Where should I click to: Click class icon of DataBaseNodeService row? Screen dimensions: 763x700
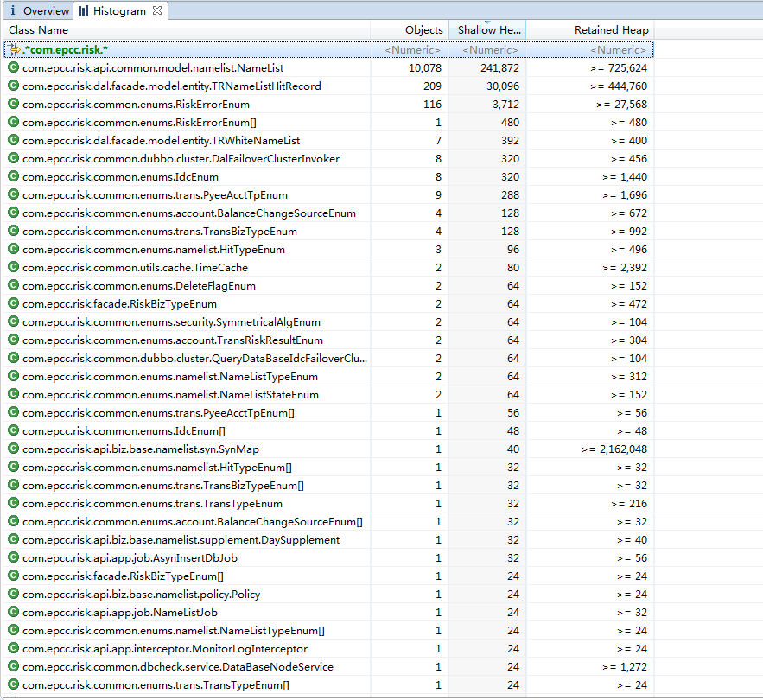point(14,666)
